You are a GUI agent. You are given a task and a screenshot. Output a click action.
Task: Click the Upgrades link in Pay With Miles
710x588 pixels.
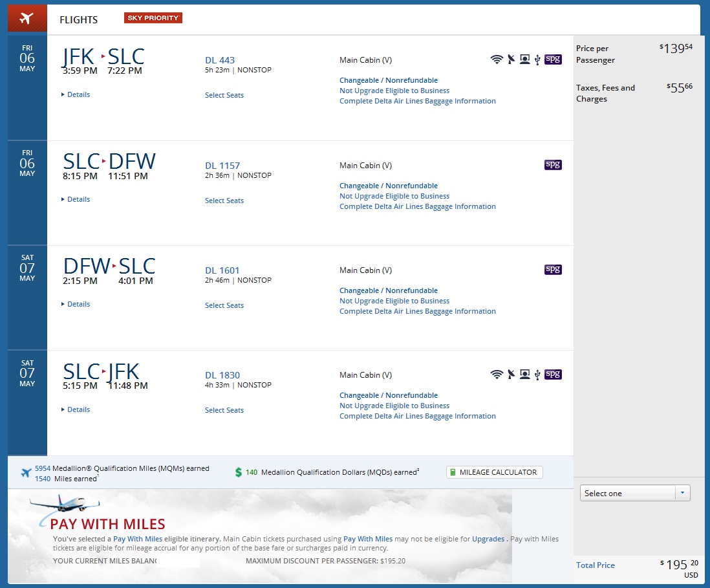(489, 539)
